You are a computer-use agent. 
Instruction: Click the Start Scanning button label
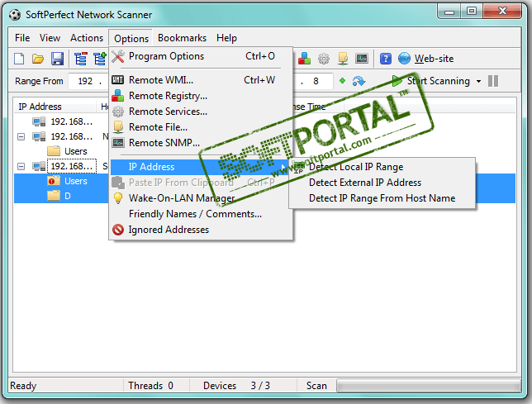(439, 81)
